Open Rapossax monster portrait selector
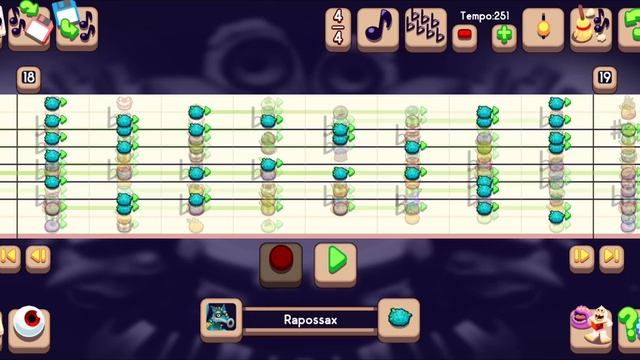This screenshot has width=640, height=360. tap(221, 319)
